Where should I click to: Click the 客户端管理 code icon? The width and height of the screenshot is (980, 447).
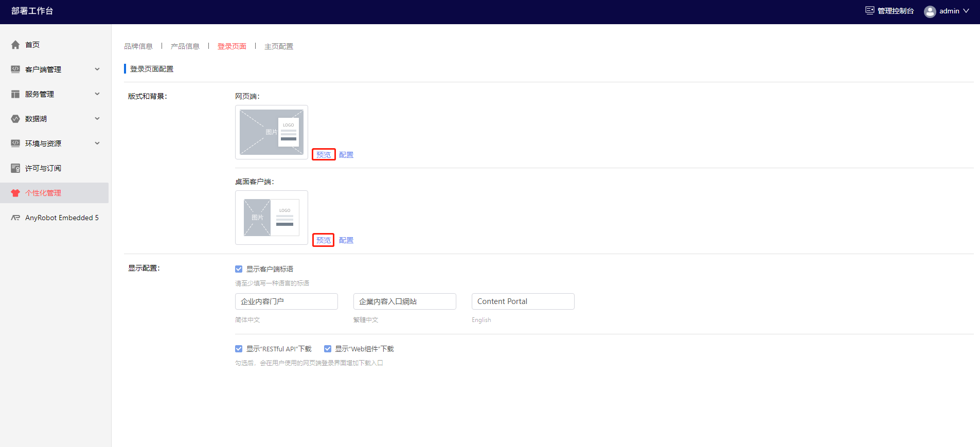click(x=15, y=69)
